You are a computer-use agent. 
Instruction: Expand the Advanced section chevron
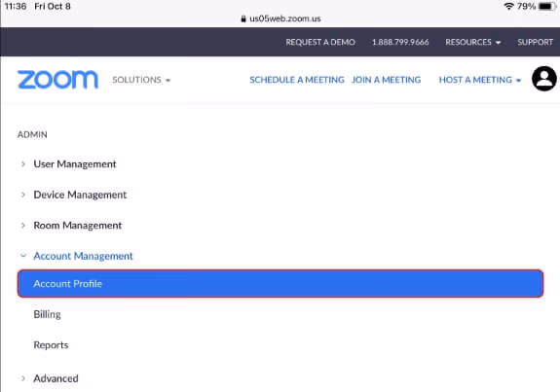23,378
